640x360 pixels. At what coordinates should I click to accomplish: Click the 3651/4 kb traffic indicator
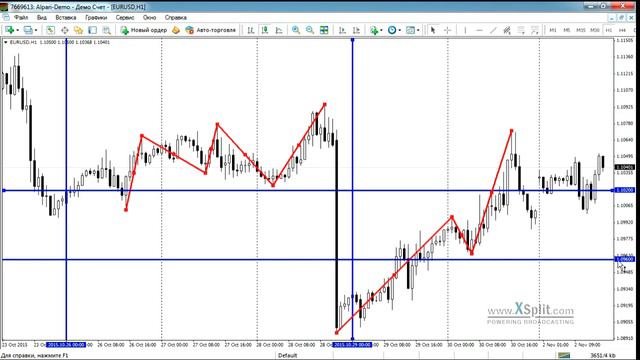603,356
